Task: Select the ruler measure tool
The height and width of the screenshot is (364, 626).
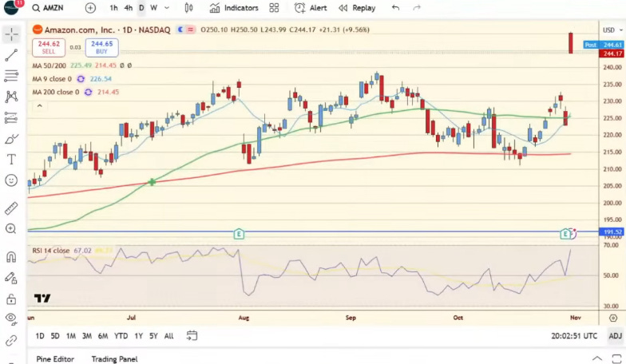Action: coord(11,208)
